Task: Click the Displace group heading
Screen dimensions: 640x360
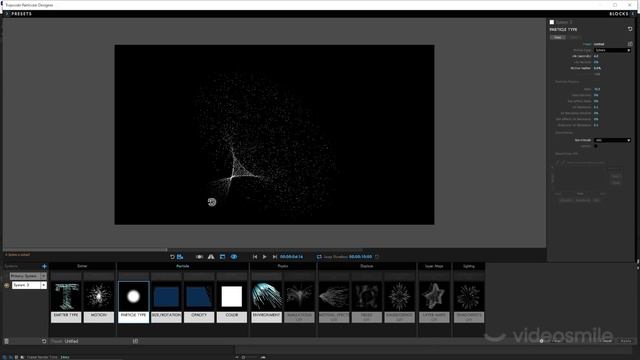Action: [367, 266]
